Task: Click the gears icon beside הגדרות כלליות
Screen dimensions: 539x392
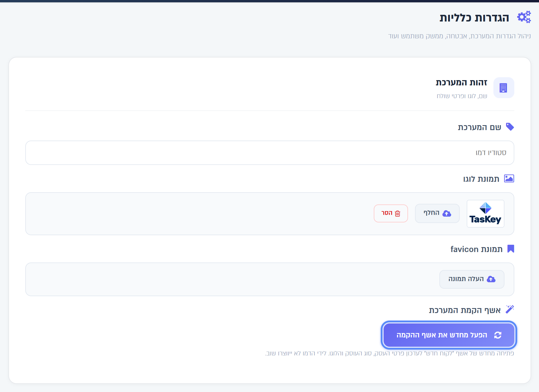Action: coord(524,17)
